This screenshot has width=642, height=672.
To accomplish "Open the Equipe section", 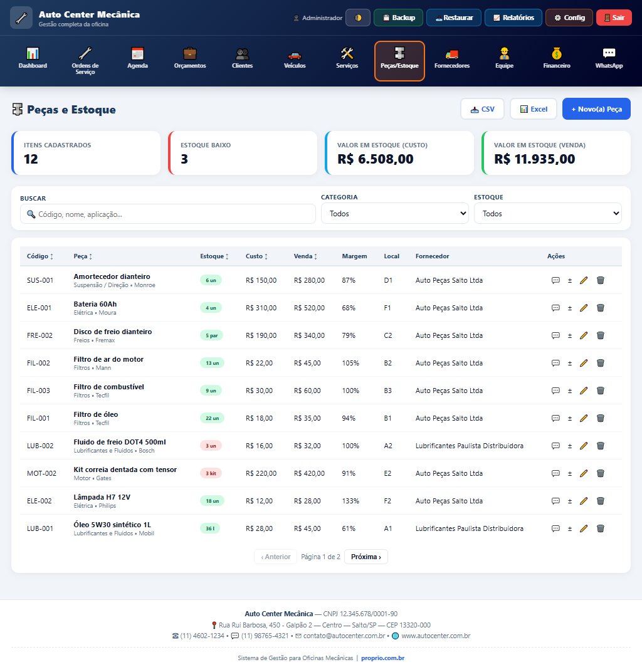I will coord(505,60).
